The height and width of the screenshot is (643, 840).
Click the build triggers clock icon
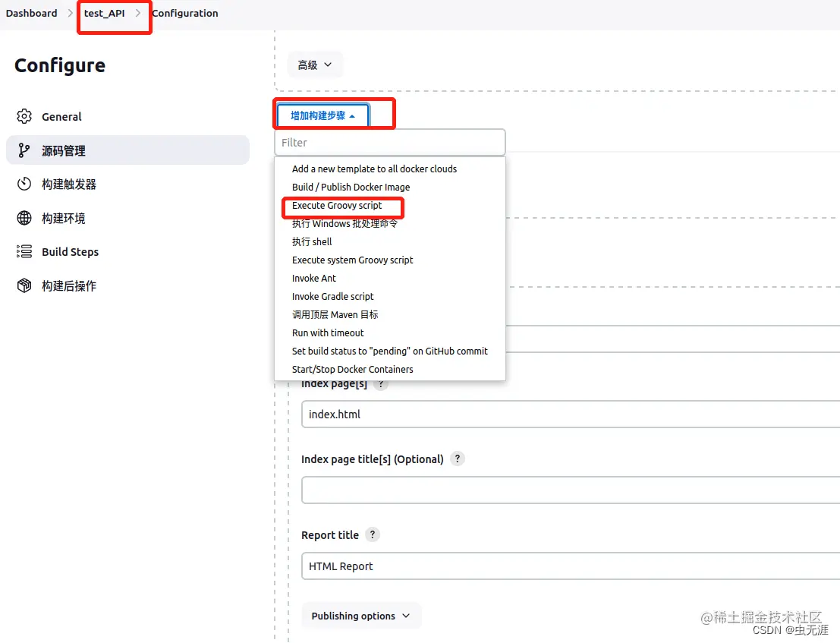point(24,184)
